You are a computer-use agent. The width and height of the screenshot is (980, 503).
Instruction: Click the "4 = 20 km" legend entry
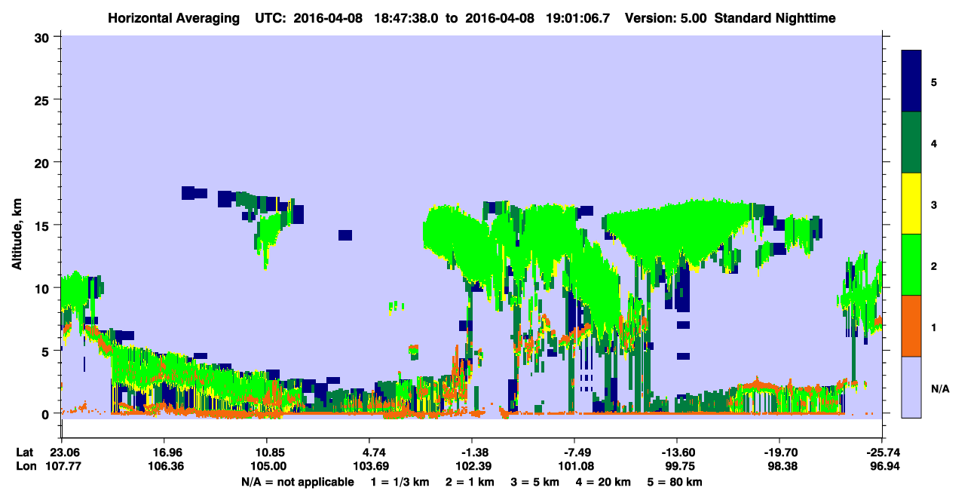point(605,482)
